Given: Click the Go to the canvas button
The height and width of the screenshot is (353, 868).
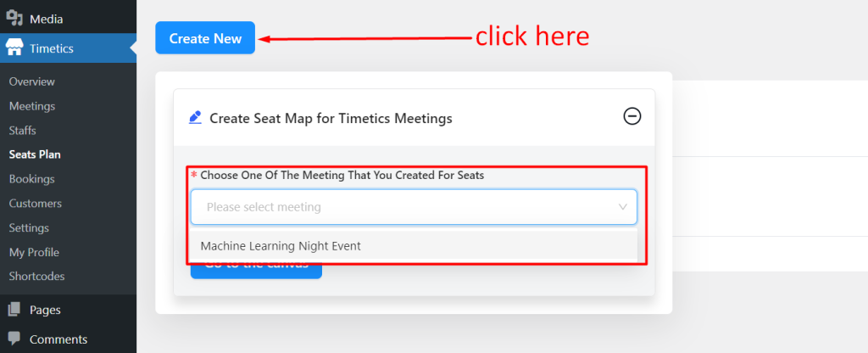Looking at the screenshot, I should (x=256, y=271).
